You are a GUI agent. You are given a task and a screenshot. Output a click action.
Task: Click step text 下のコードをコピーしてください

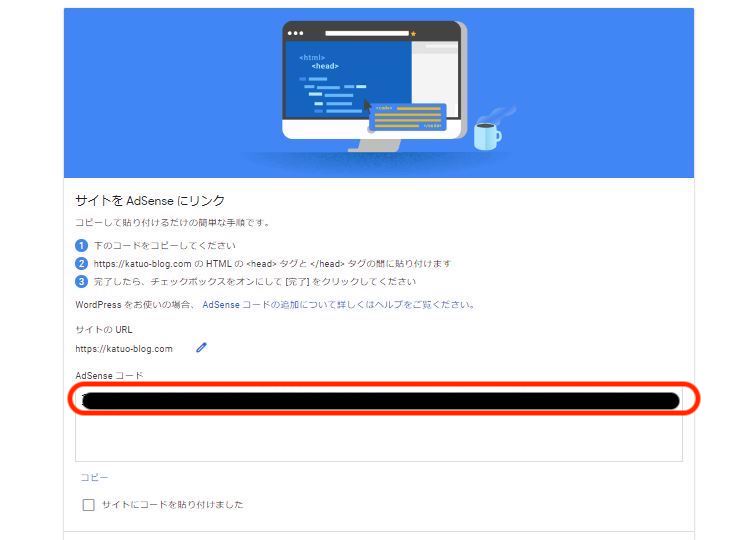[165, 245]
